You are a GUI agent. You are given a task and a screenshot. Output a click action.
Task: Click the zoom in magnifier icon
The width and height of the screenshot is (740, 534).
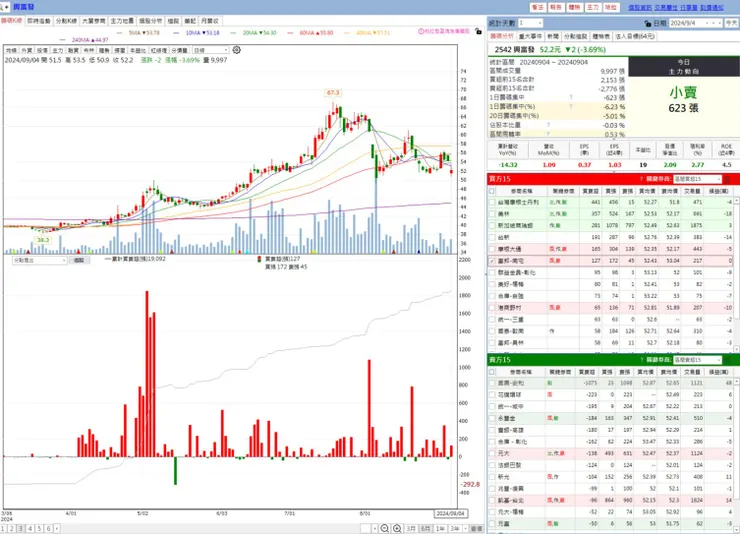click(397, 529)
